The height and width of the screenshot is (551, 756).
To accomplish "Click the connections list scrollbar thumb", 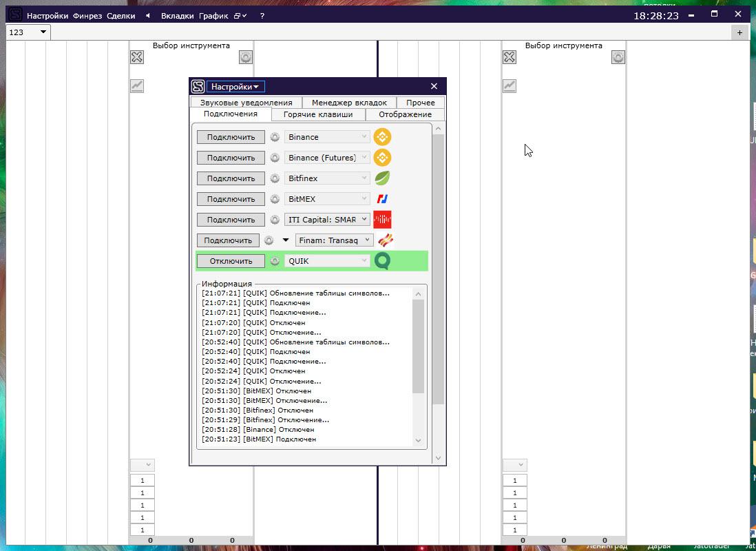I will 438,269.
